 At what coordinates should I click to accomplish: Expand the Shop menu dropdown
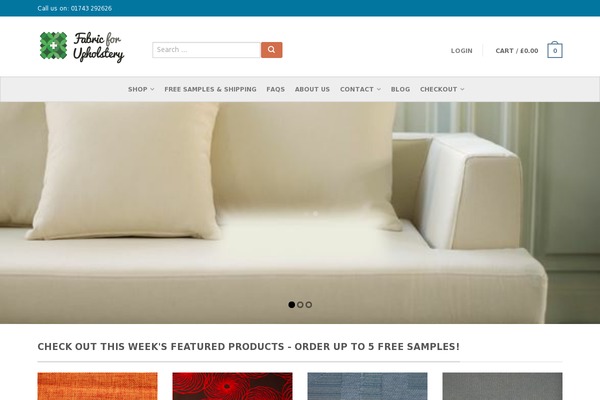pyautogui.click(x=141, y=89)
